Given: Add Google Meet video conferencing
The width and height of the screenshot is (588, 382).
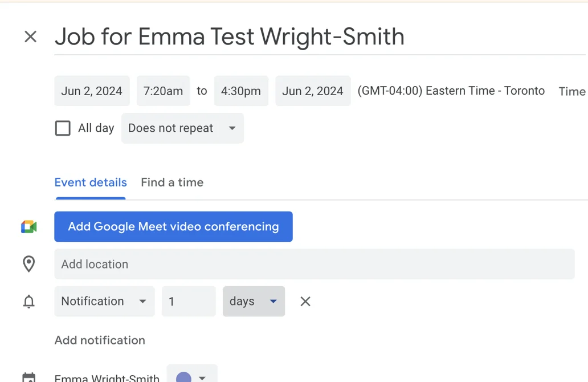Looking at the screenshot, I should click(173, 227).
